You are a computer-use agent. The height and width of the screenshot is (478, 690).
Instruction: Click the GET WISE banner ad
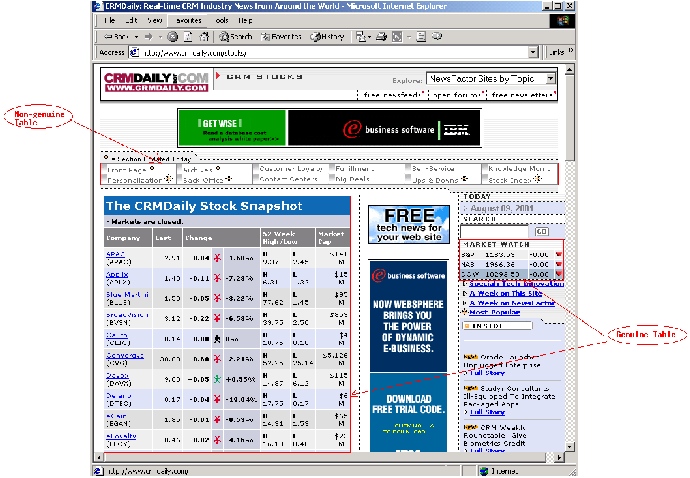232,128
